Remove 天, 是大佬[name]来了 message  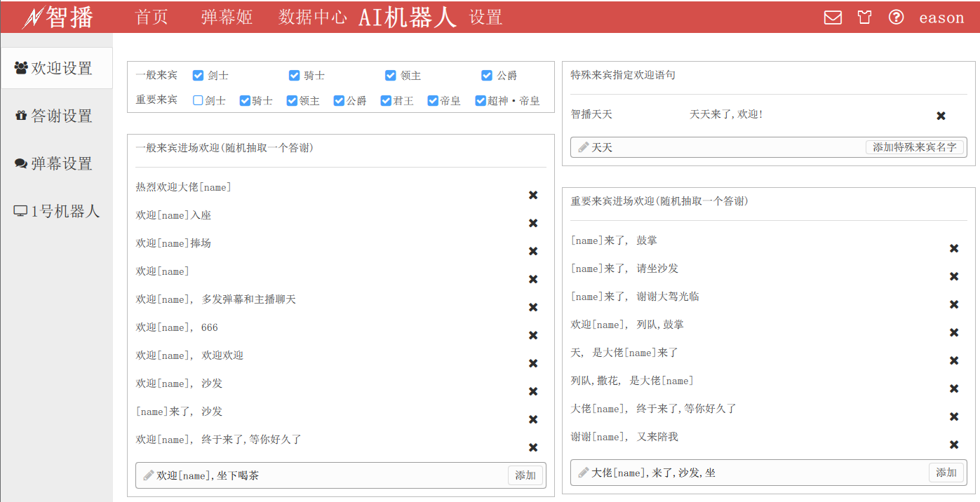tap(954, 360)
